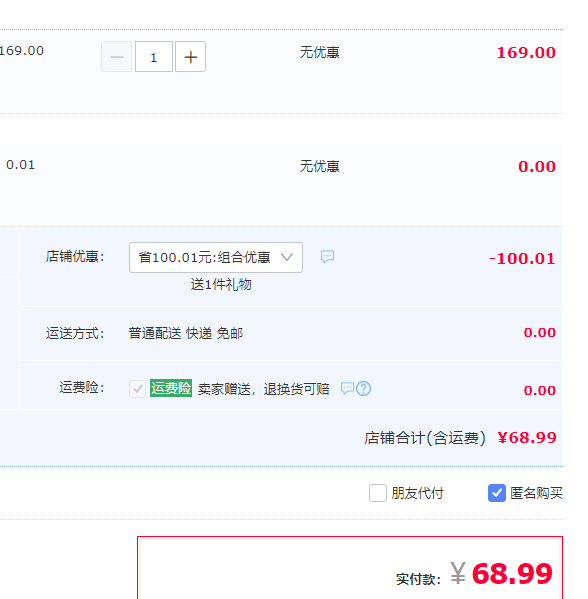Enable the 朋友代付 checkbox
This screenshot has height=599, width=588.
tap(378, 493)
